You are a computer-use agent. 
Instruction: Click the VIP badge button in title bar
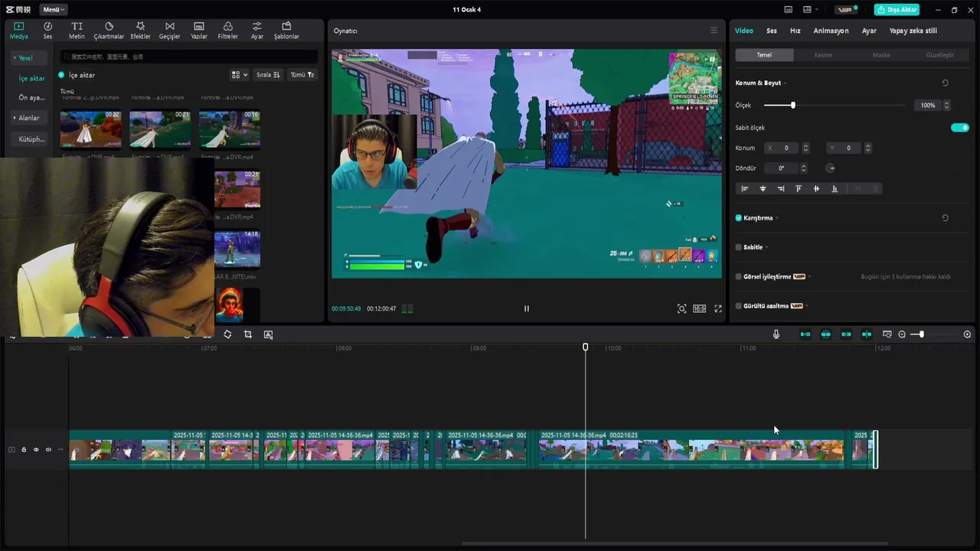tap(844, 10)
